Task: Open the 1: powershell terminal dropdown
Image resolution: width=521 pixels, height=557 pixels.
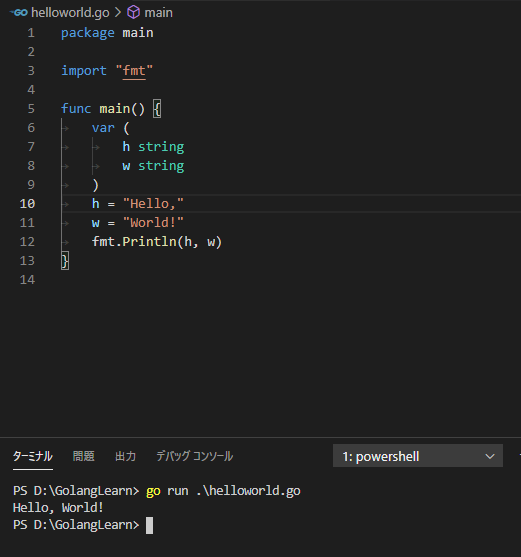Action: (x=418, y=456)
